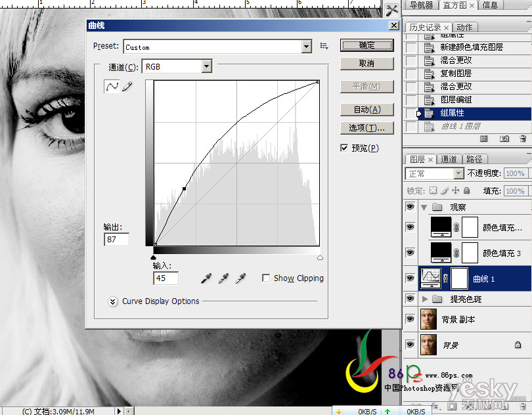Click the tools icon above the Curves dialog
The image size is (532, 415).
click(392, 9)
